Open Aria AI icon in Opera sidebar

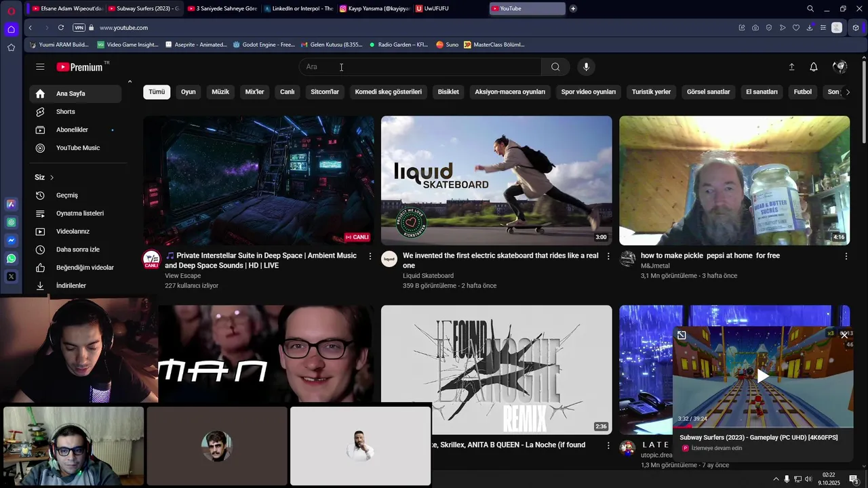(12, 204)
